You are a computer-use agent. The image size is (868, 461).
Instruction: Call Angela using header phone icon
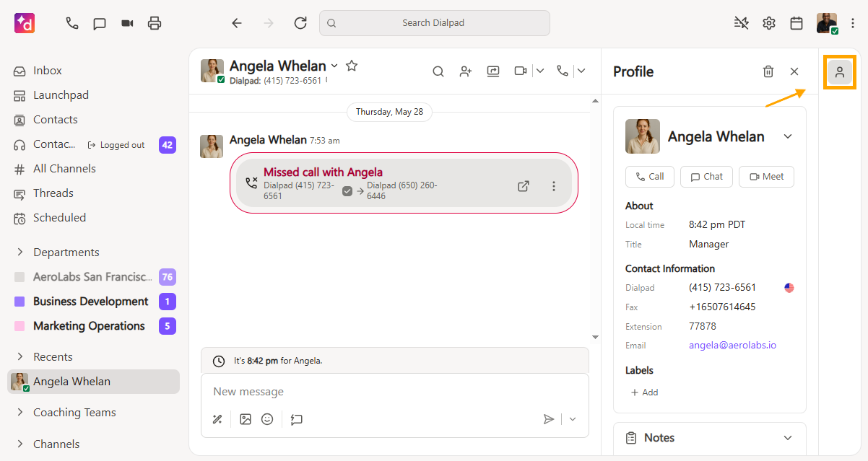point(562,71)
